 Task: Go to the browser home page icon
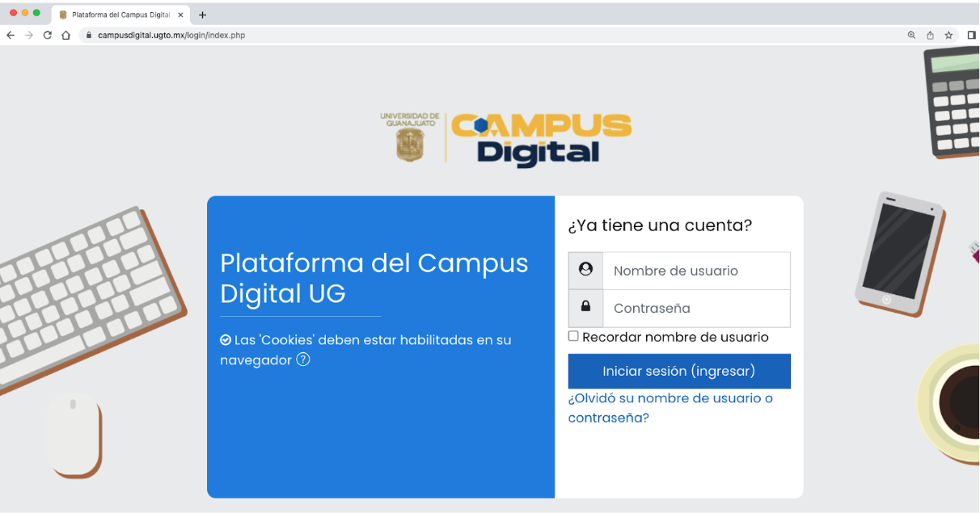click(x=66, y=35)
